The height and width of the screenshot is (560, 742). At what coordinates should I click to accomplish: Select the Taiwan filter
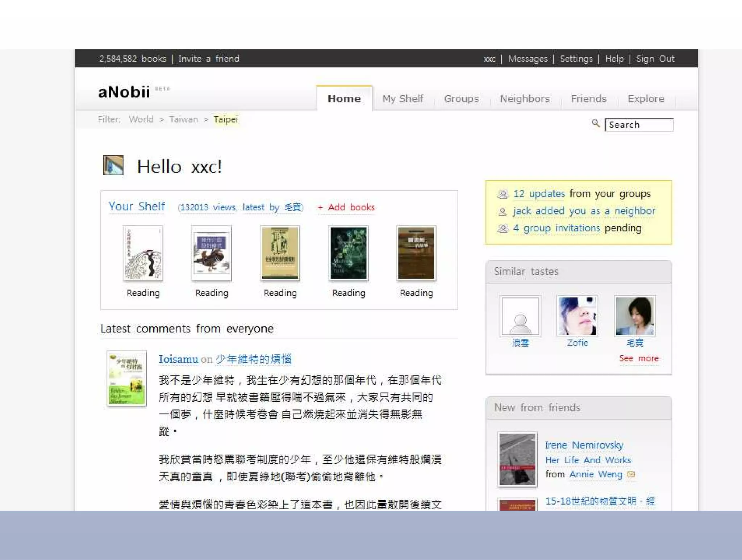click(x=184, y=120)
